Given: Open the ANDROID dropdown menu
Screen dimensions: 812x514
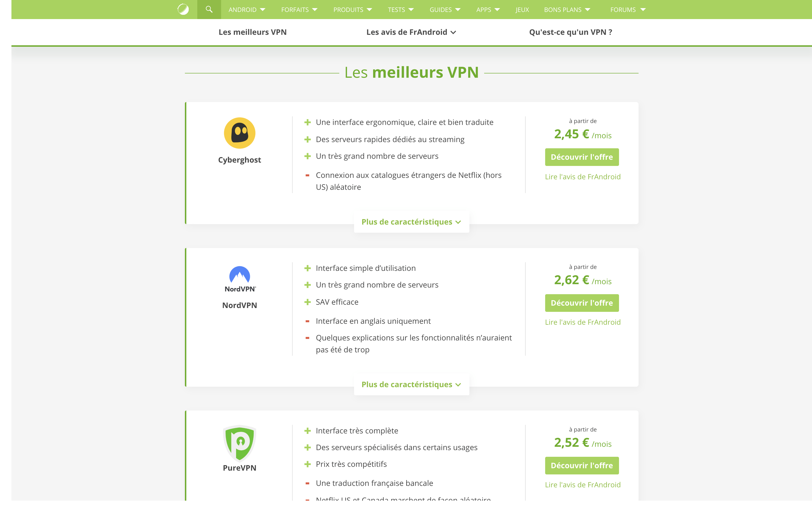Looking at the screenshot, I should pos(247,10).
